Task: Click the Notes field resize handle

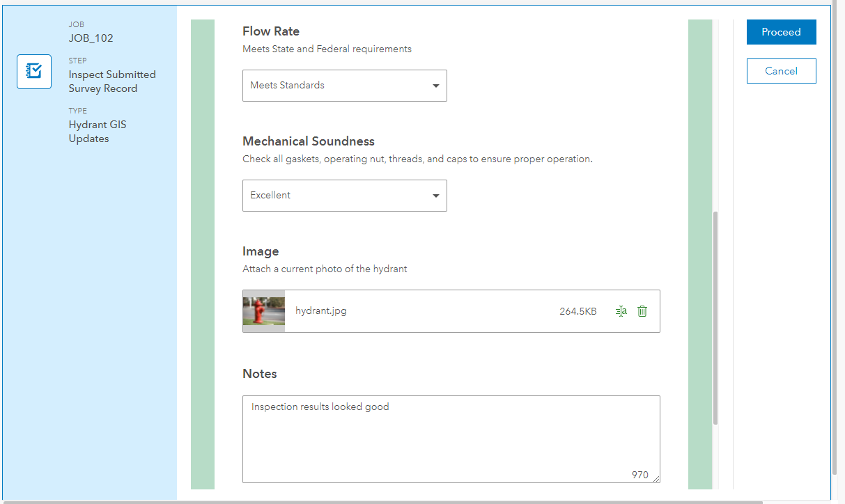Action: (656, 479)
